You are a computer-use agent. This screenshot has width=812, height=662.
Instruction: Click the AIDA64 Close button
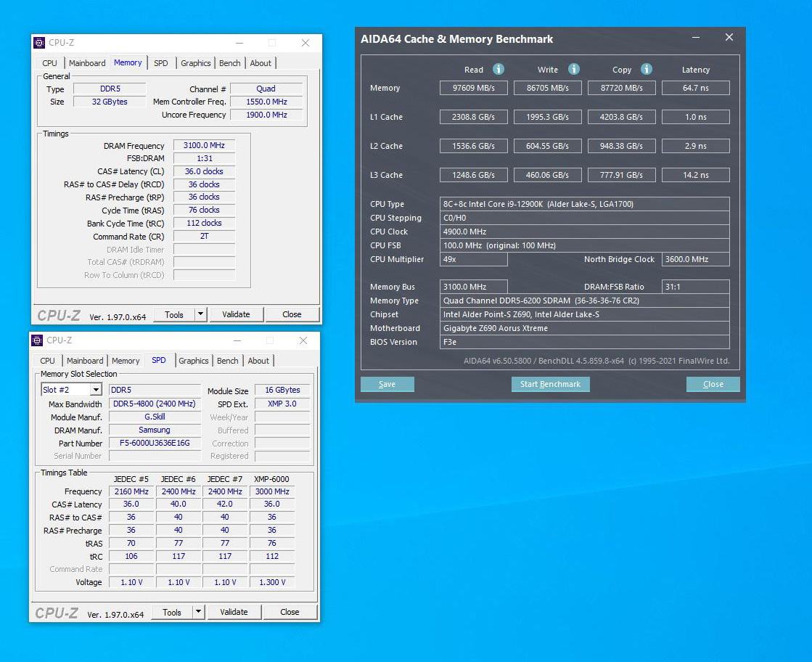click(713, 384)
